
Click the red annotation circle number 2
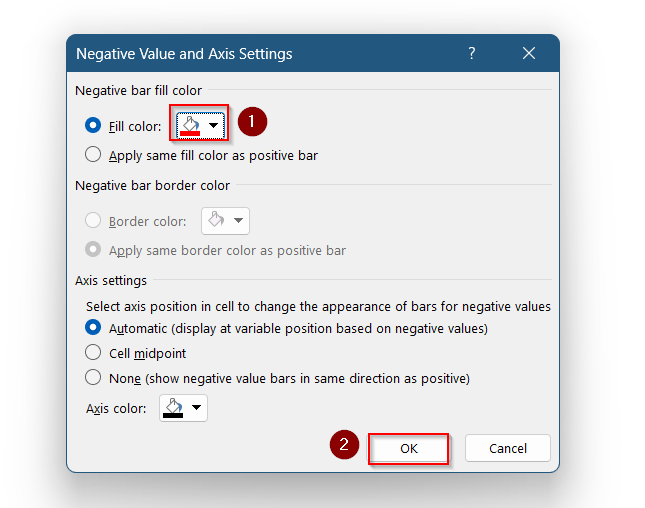(x=344, y=445)
